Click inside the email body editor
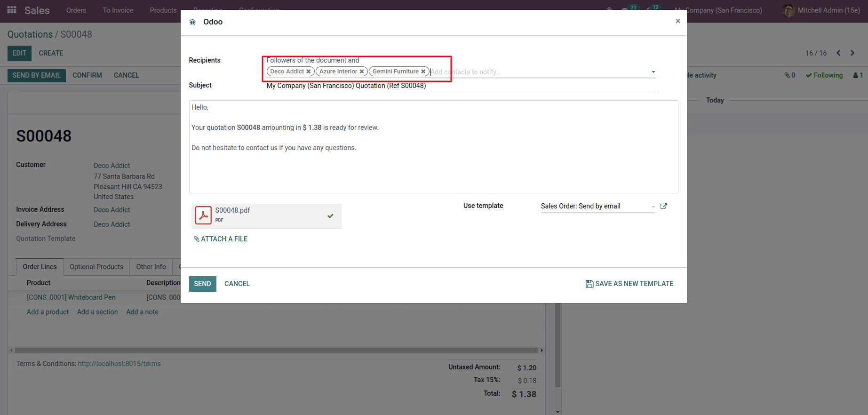 pos(433,147)
